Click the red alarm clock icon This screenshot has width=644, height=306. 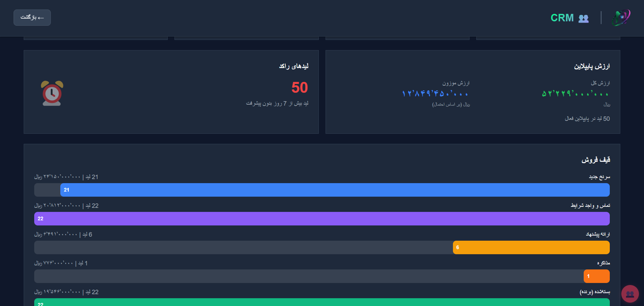pos(52,93)
